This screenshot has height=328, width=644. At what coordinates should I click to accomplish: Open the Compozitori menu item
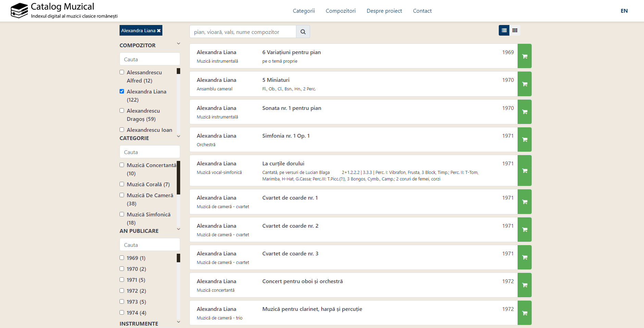pos(340,11)
